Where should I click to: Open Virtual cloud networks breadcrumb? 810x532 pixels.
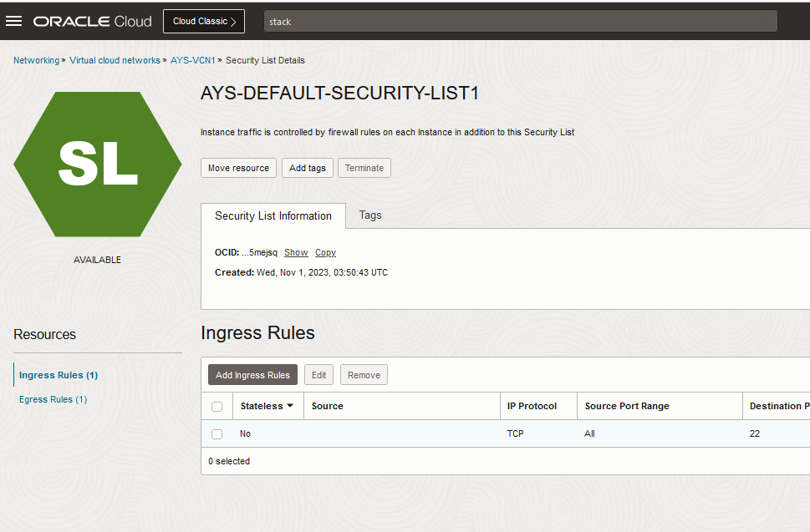point(115,60)
